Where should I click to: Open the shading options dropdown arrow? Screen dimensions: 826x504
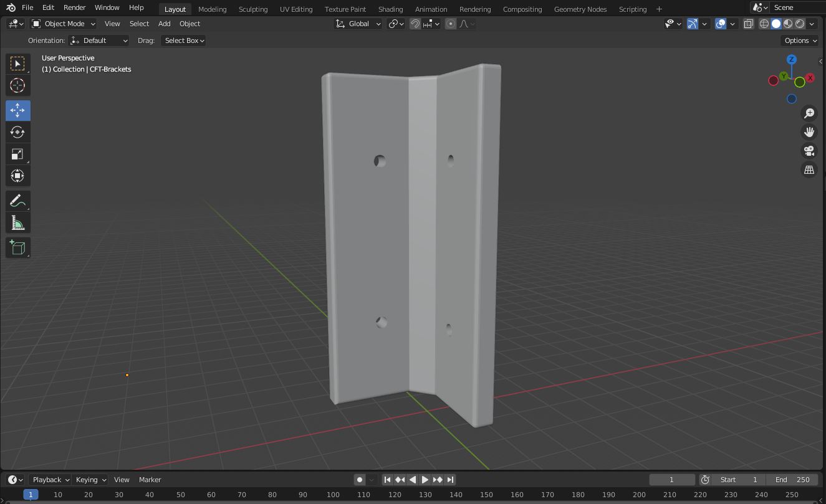coord(812,24)
